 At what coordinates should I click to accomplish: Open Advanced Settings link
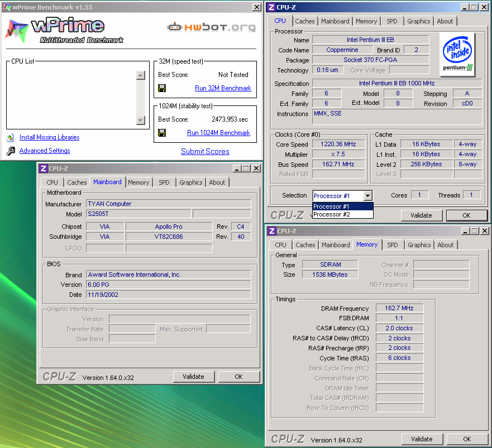(x=45, y=151)
